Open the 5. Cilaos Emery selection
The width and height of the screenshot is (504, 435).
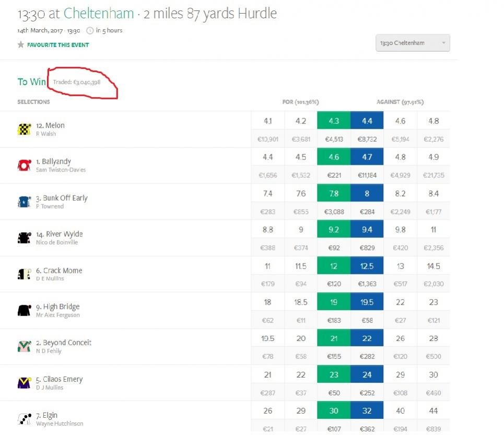(60, 379)
